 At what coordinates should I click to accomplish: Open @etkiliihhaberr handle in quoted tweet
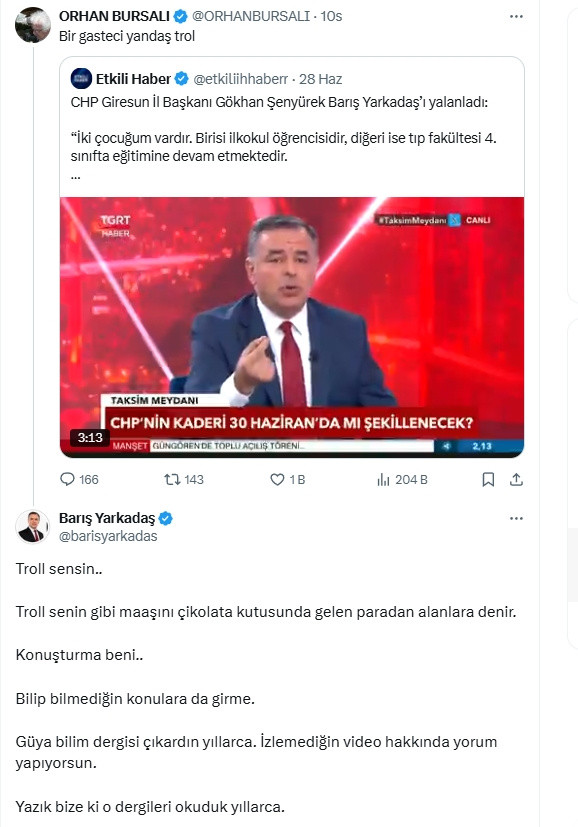pos(240,79)
